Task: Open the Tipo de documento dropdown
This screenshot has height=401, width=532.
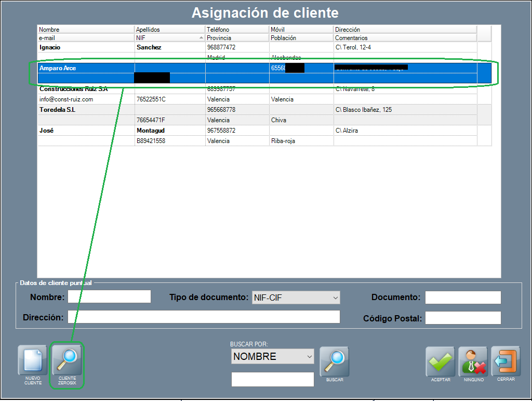Action: click(x=296, y=297)
